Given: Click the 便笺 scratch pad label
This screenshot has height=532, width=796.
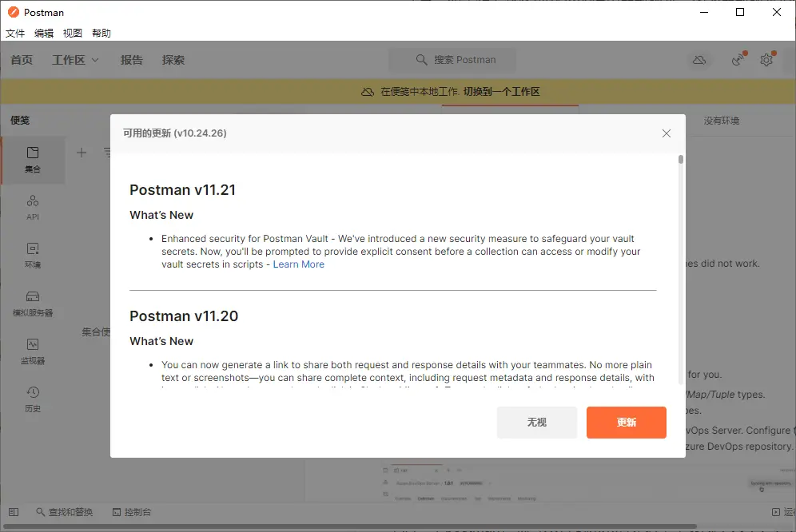Looking at the screenshot, I should 20,121.
